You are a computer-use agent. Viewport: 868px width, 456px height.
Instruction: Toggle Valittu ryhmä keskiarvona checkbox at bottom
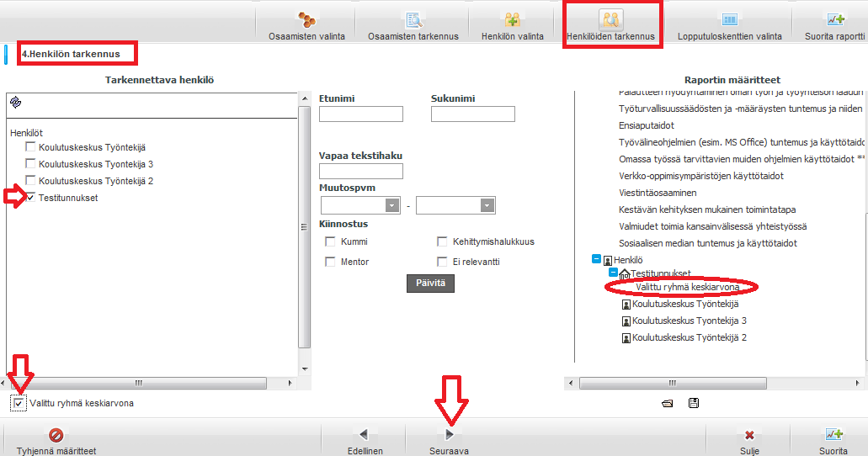coord(19,404)
